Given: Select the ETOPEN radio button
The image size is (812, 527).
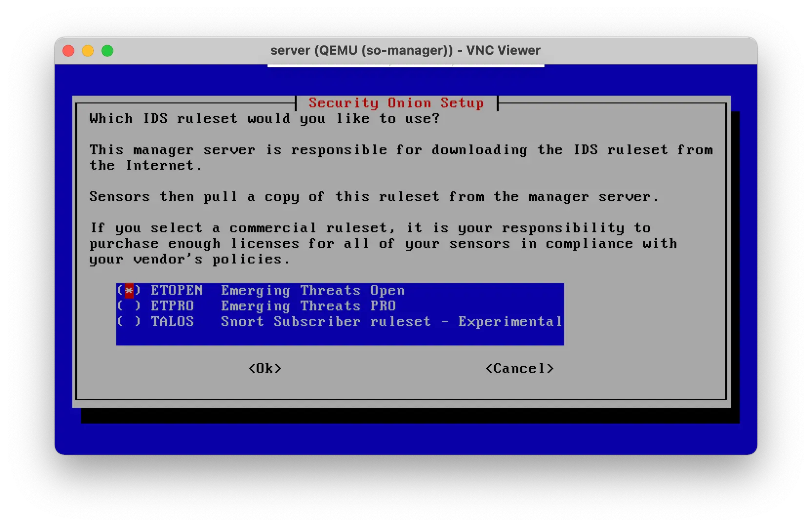Looking at the screenshot, I should coord(129,290).
